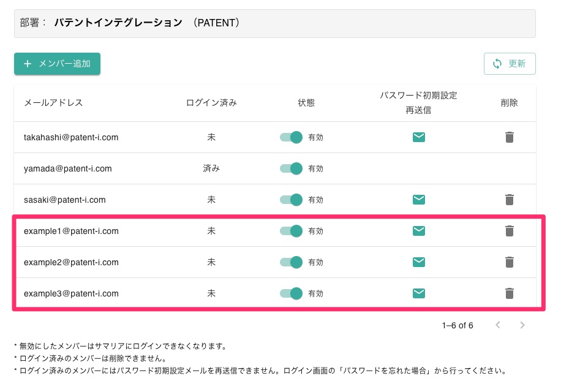Resend password mail to example3@patent-i.com
561x392 pixels.
pos(418,293)
